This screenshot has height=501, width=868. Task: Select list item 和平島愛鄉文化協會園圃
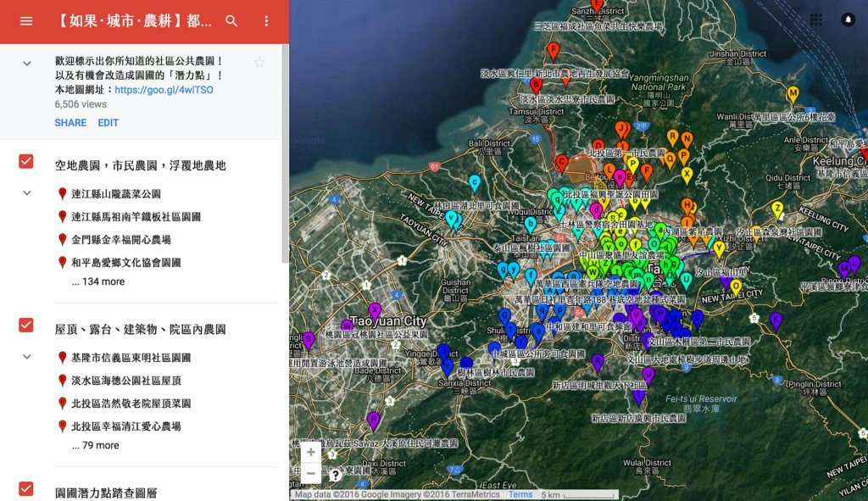125,263
